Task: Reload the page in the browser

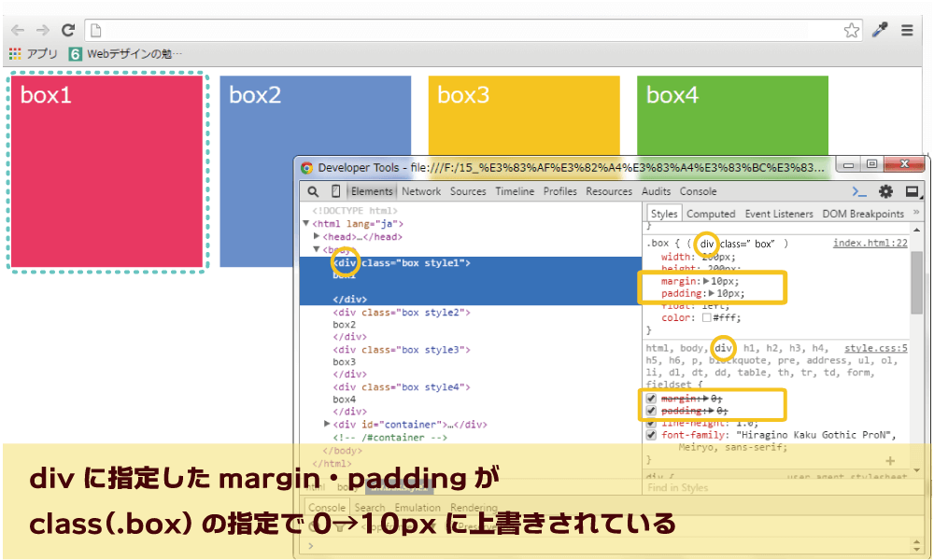Action: pos(67,29)
